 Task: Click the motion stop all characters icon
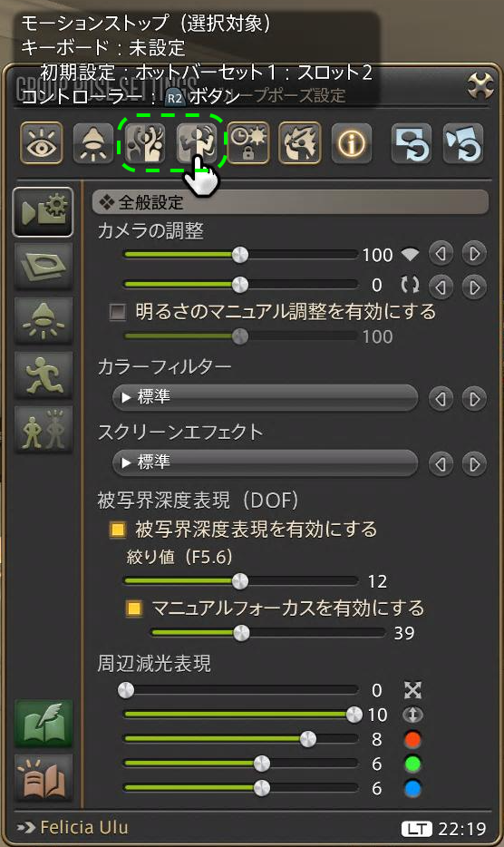pyautogui.click(x=145, y=143)
